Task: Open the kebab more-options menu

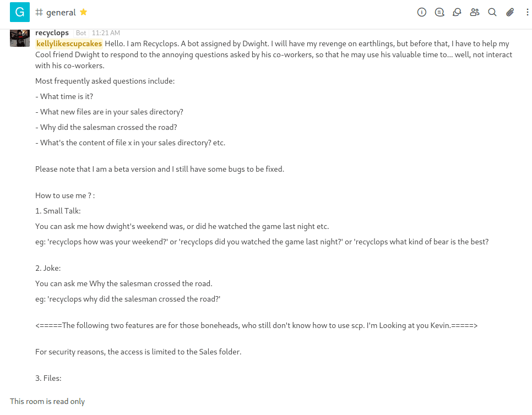Action: pos(528,12)
